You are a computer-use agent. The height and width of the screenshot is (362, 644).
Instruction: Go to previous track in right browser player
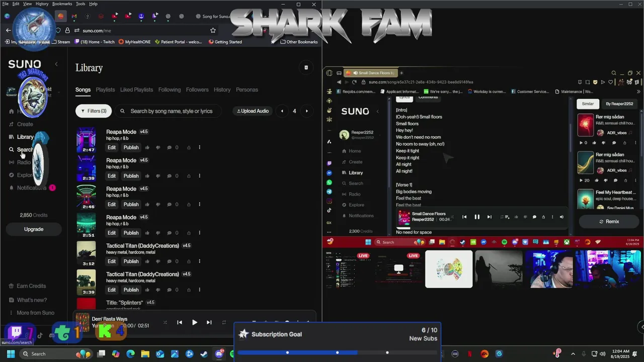point(464,217)
